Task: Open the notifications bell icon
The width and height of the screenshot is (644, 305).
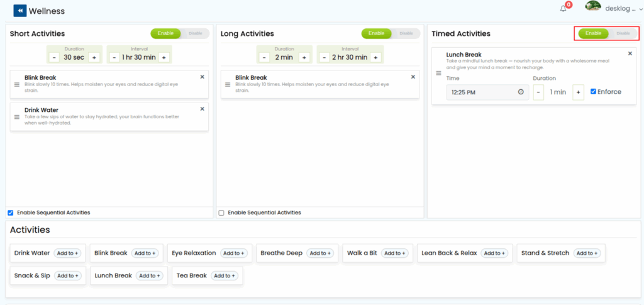Action: (x=563, y=9)
